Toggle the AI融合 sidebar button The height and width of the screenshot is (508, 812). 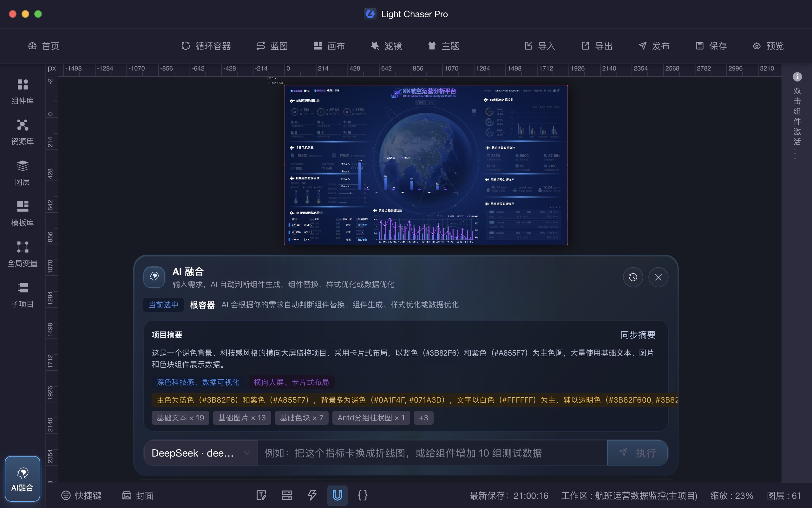pyautogui.click(x=23, y=478)
